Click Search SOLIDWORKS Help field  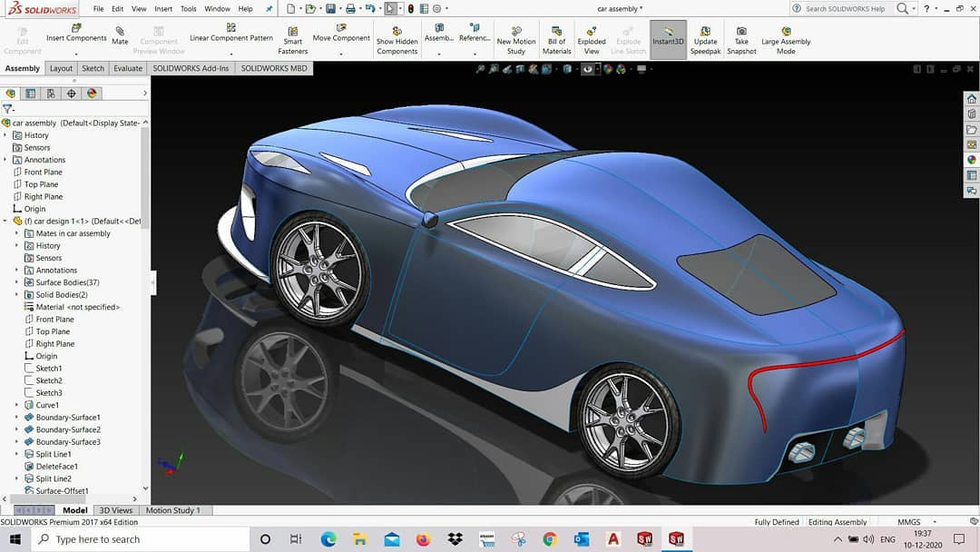tap(845, 9)
